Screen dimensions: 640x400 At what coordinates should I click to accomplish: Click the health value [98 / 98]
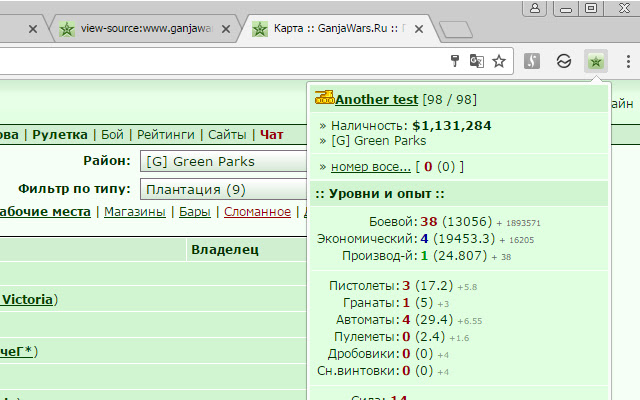pyautogui.click(x=449, y=99)
